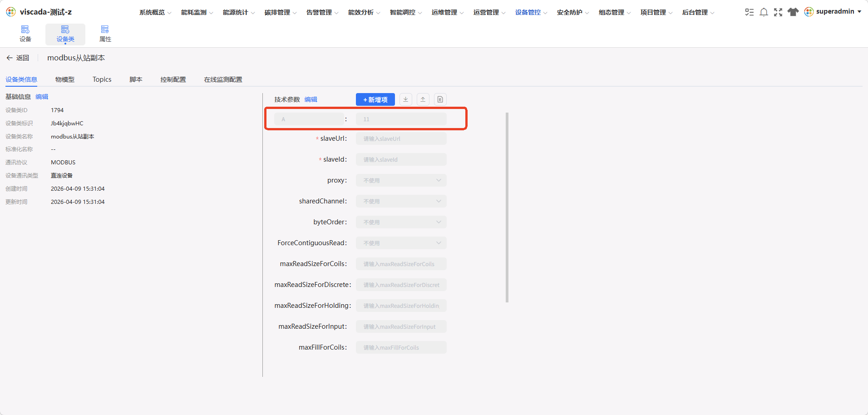Click the page title modbus从站副本
Image resolution: width=868 pixels, height=415 pixels.
76,58
